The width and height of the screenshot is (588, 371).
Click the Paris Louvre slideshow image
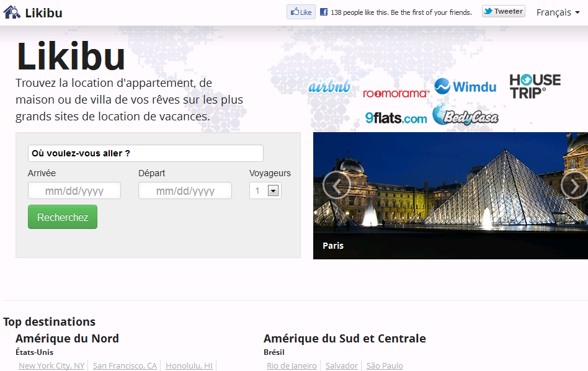tap(450, 195)
